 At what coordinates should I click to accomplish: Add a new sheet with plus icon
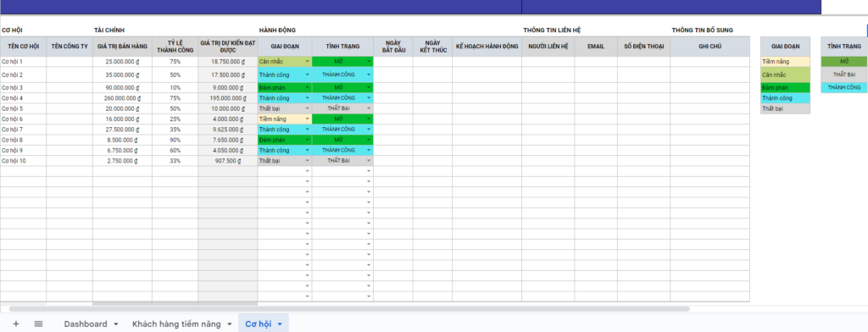point(15,324)
